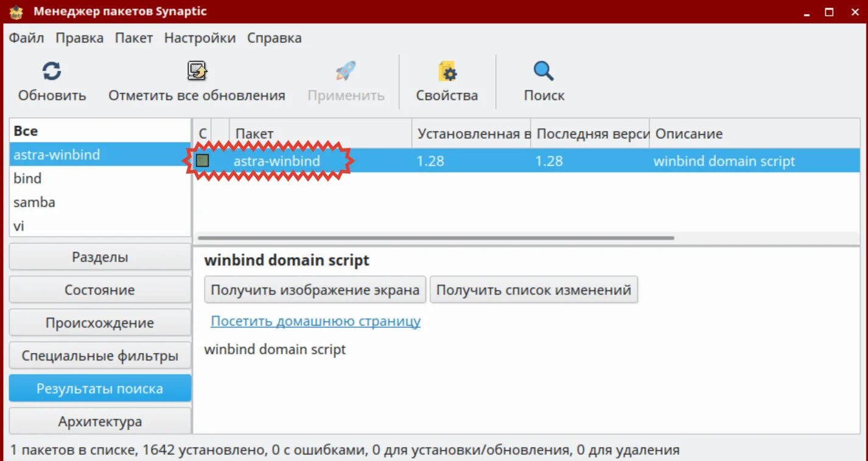
Task: Sort by Описание column header
Action: click(755, 133)
